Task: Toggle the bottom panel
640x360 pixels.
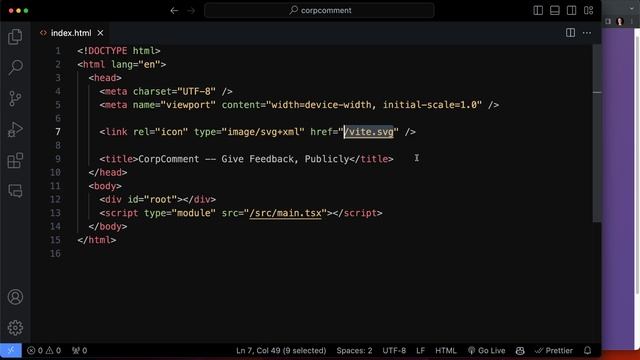Action: [555, 11]
